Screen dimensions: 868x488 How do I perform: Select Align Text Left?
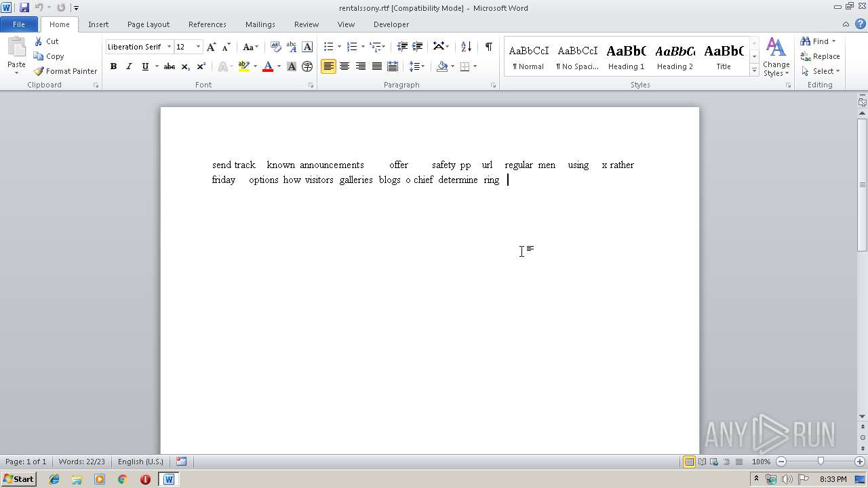[328, 66]
